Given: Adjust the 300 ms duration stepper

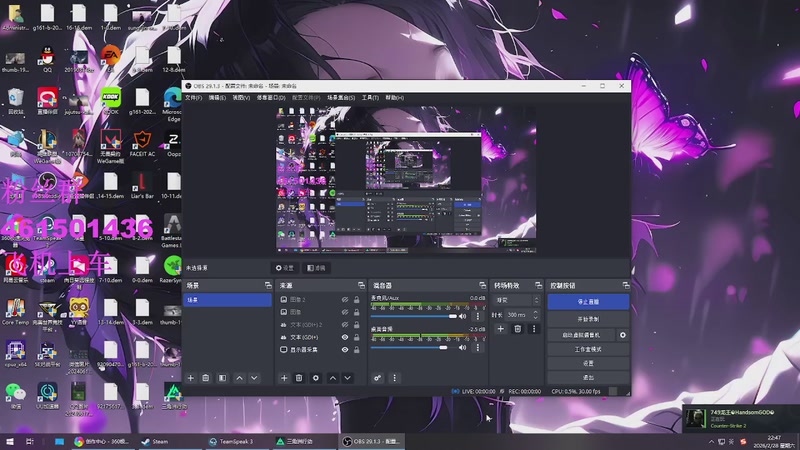Looking at the screenshot, I should point(535,315).
